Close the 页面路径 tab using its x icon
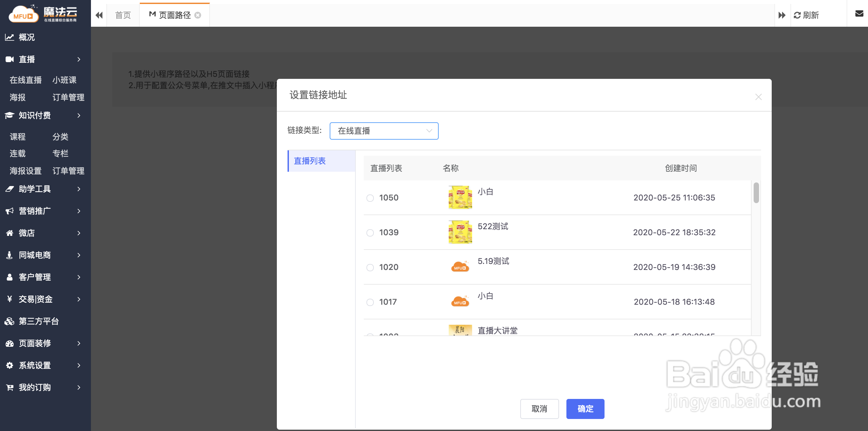 [198, 15]
